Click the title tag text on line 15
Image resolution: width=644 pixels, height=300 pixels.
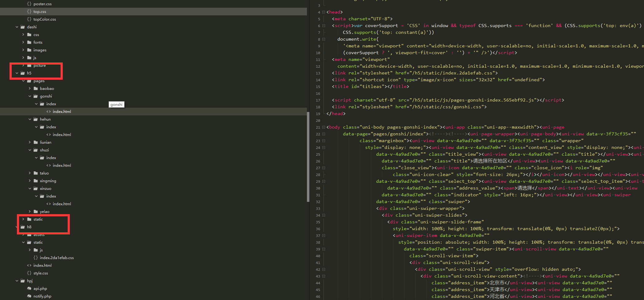click(371, 86)
